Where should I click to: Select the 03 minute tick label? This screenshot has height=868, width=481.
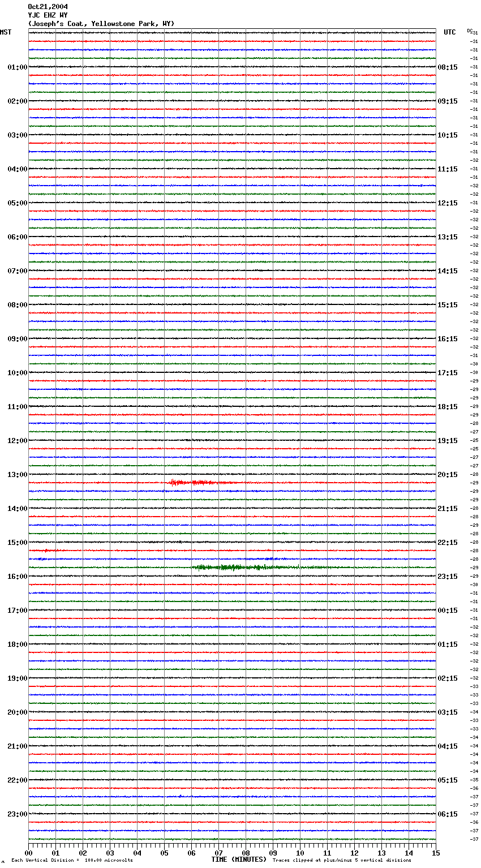[x=110, y=853]
